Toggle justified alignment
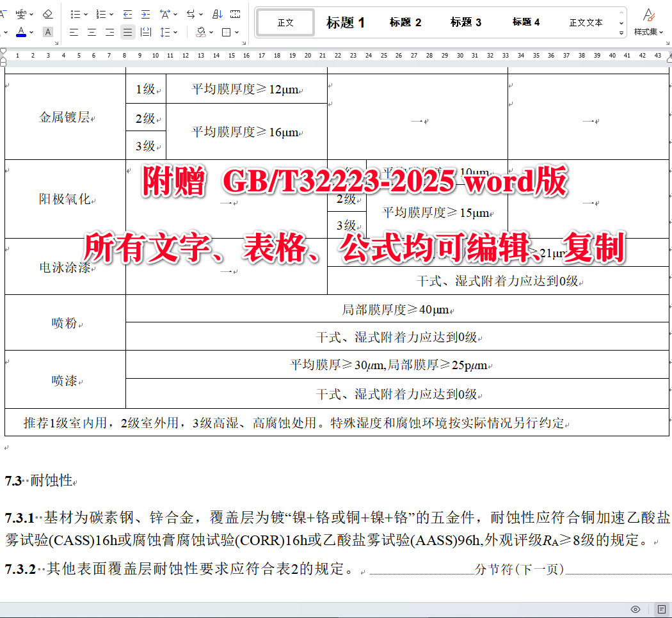 (x=128, y=31)
